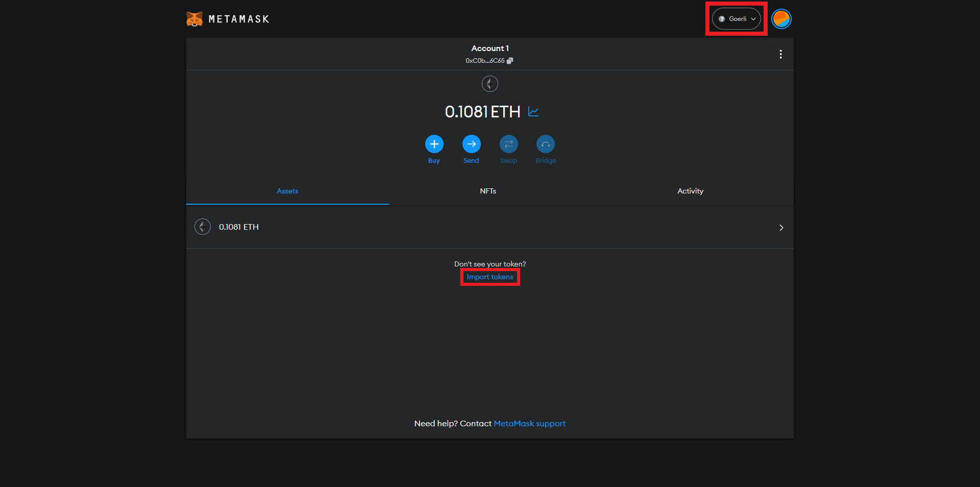Click the ETH token icon in asset list

[203, 227]
